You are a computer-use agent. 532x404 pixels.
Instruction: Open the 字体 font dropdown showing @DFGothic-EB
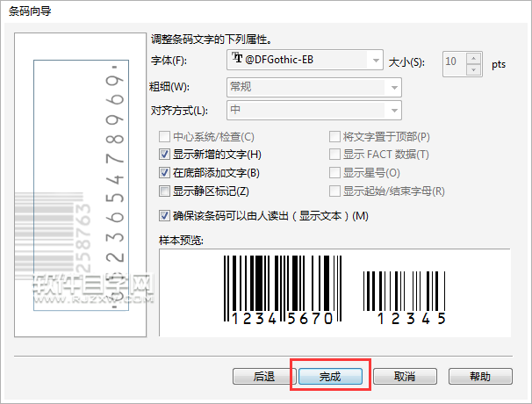[305, 60]
